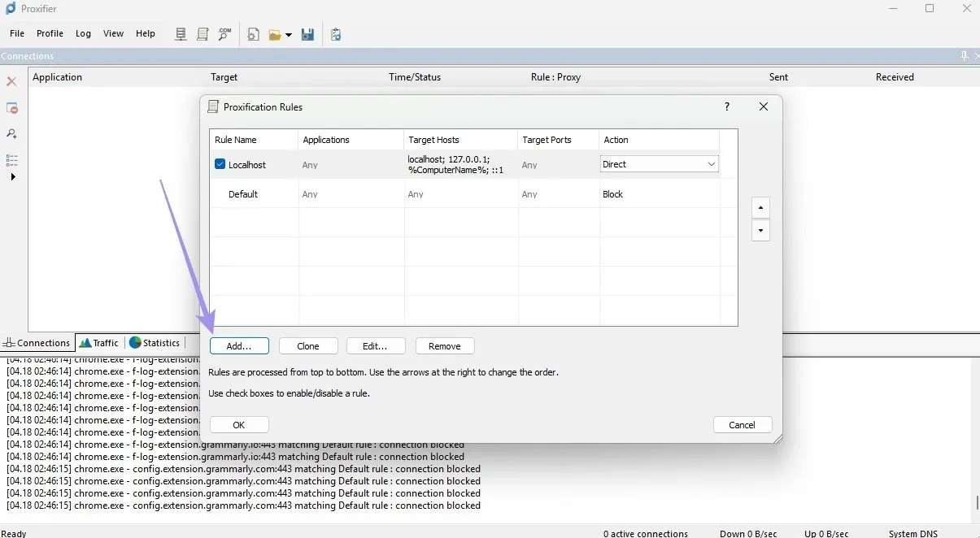Expand the arrow beside open profile folder
The width and height of the screenshot is (980, 538).
289,36
